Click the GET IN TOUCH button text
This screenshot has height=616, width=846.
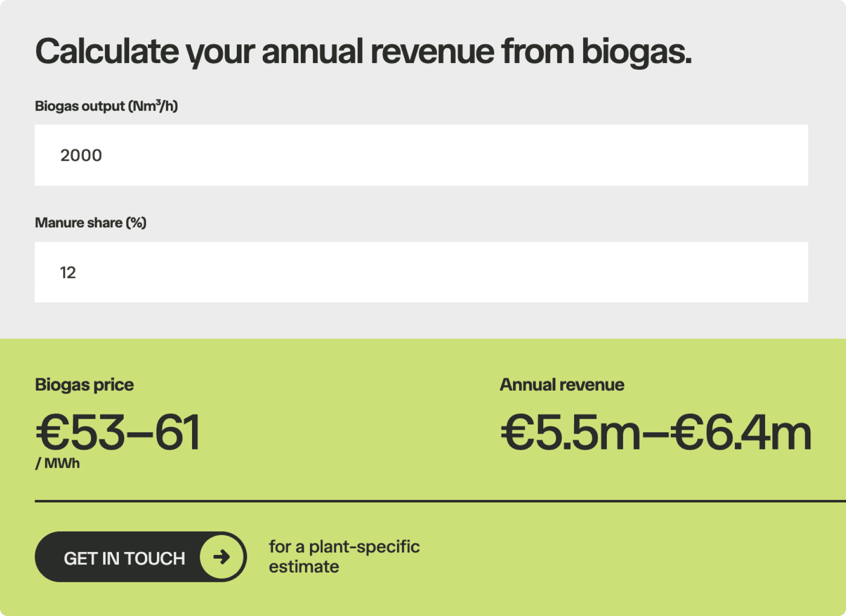124,558
